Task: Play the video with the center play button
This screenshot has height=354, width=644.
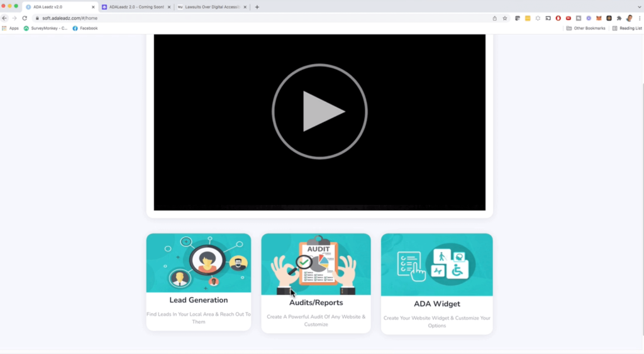Action: (319, 111)
